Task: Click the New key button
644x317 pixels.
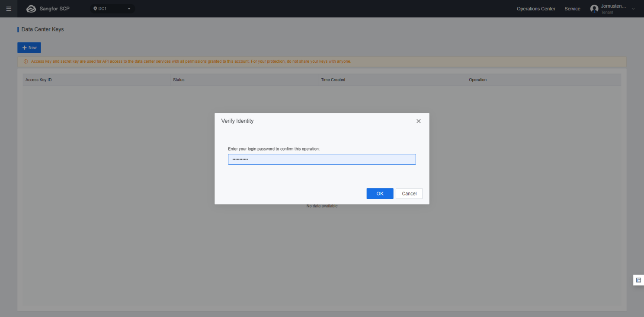Action: click(29, 48)
